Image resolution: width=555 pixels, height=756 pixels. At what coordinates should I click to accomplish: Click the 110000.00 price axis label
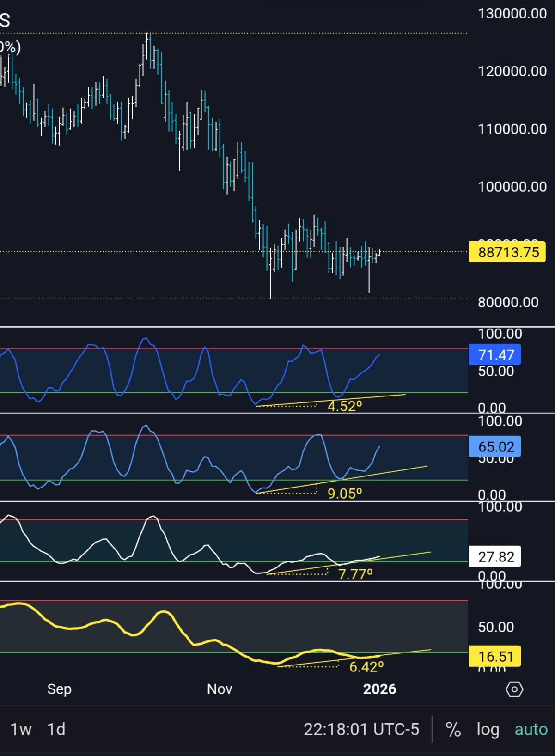[512, 129]
